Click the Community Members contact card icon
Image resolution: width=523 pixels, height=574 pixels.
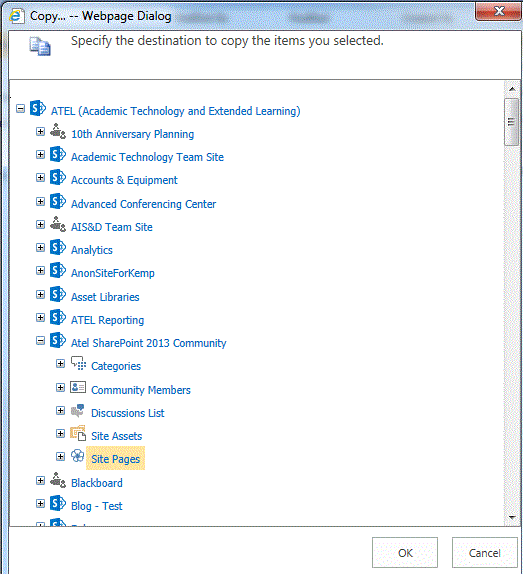pos(78,387)
